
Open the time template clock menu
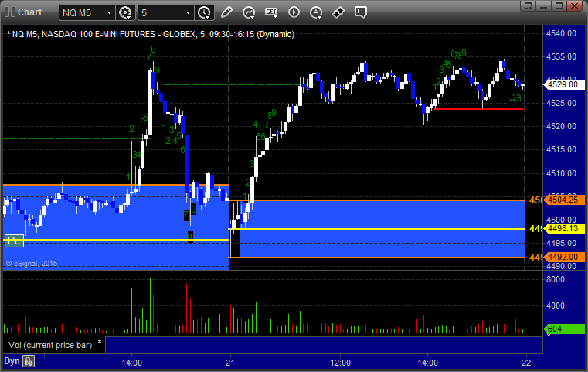pos(205,13)
